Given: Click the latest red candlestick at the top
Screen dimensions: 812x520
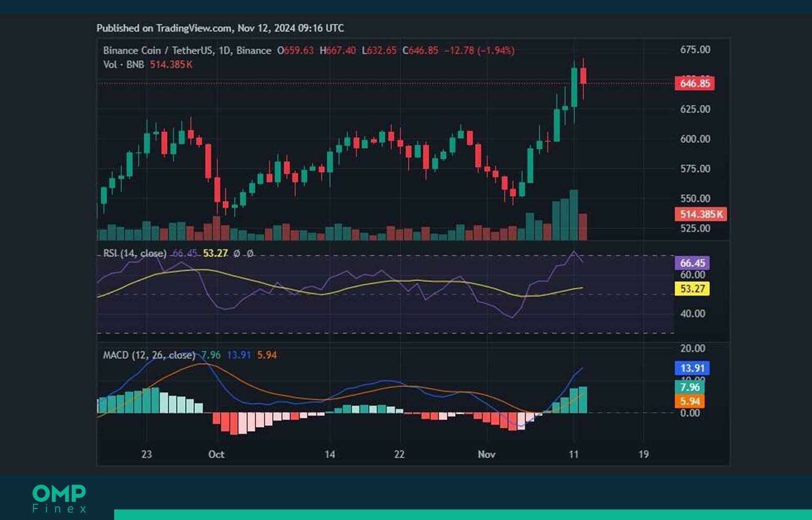Looking at the screenshot, I should 583,76.
